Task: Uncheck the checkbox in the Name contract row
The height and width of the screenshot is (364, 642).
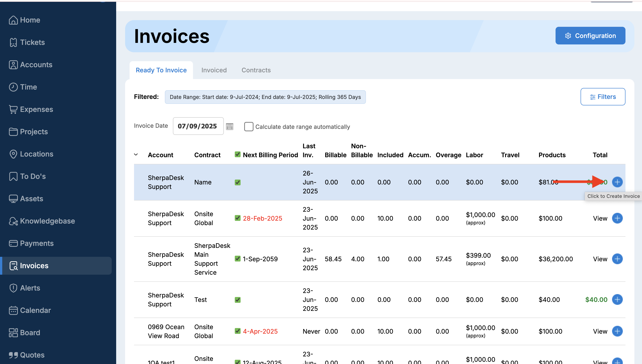Action: [x=237, y=182]
